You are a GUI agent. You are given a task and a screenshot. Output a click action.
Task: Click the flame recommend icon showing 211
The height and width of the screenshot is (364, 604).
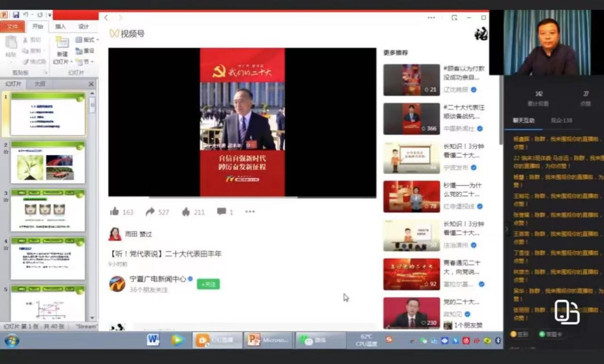tap(186, 212)
